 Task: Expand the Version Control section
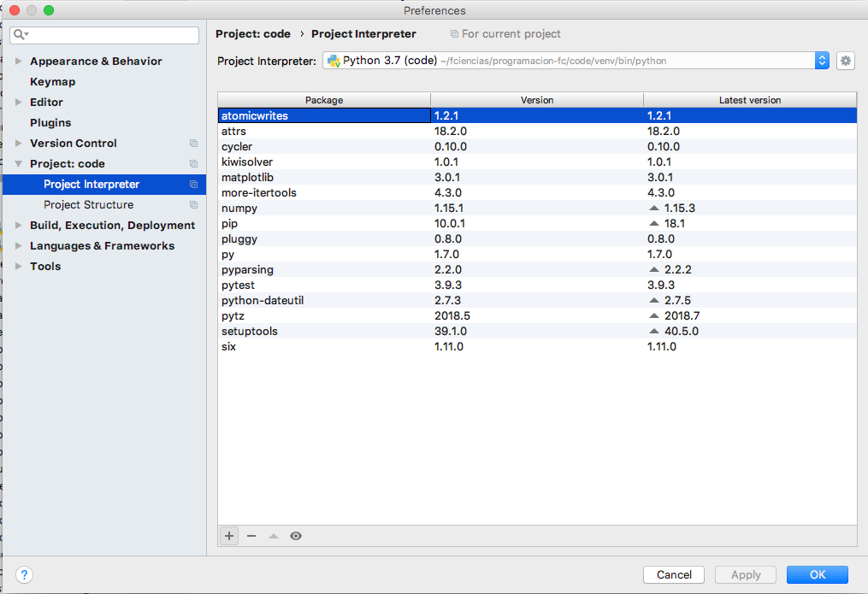tap(18, 144)
